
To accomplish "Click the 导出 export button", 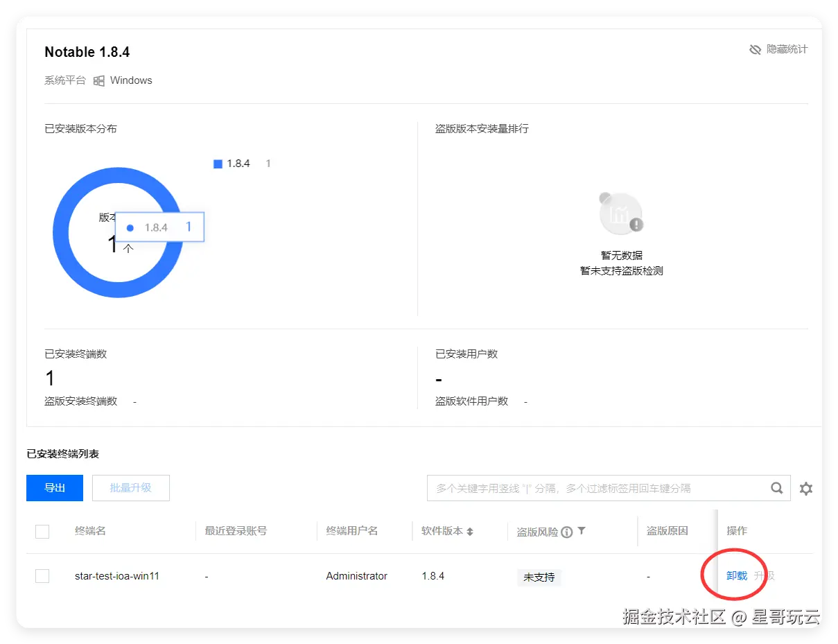I will point(55,488).
